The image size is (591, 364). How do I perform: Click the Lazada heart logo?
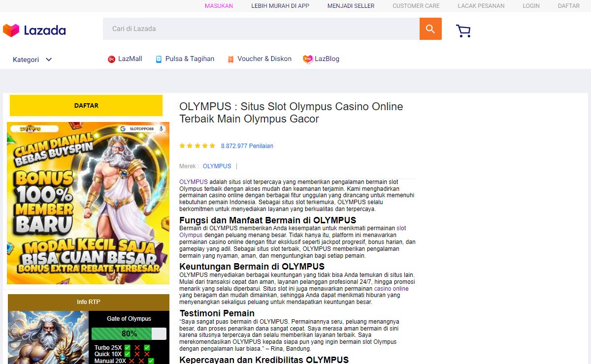[x=11, y=30]
